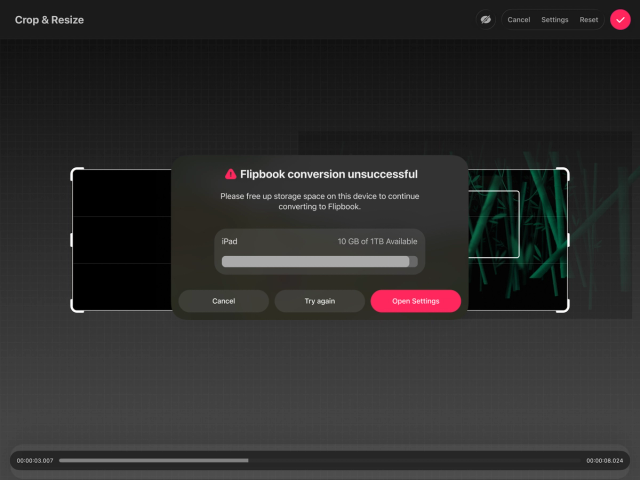Confirm crop with the pink checkmark button
The image size is (640, 480).
[620, 20]
